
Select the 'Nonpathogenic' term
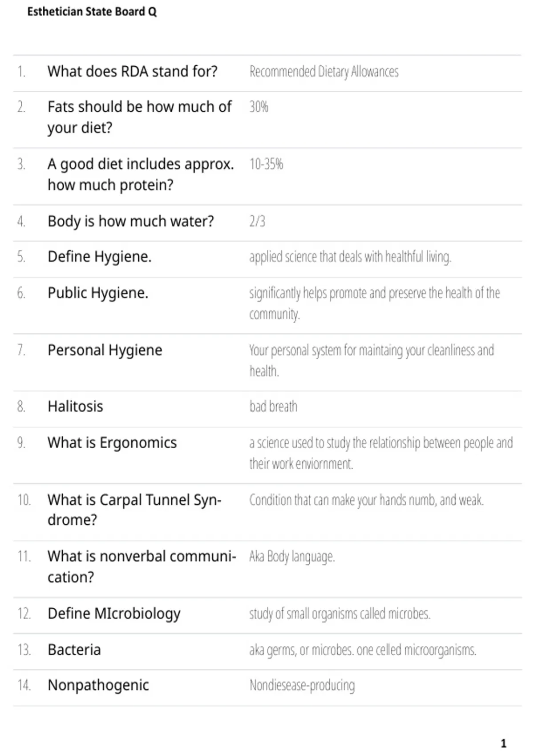pyautogui.click(x=98, y=685)
